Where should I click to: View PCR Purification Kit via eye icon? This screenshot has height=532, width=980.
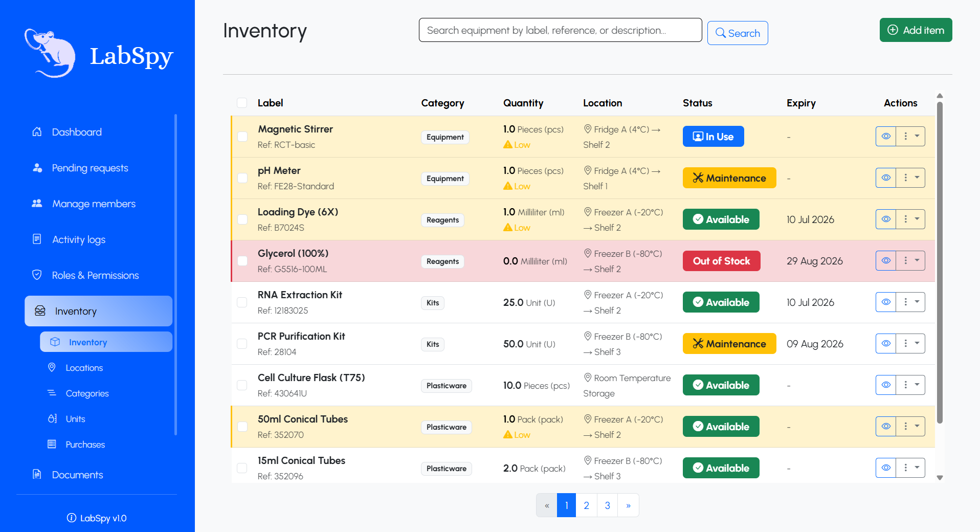point(886,343)
